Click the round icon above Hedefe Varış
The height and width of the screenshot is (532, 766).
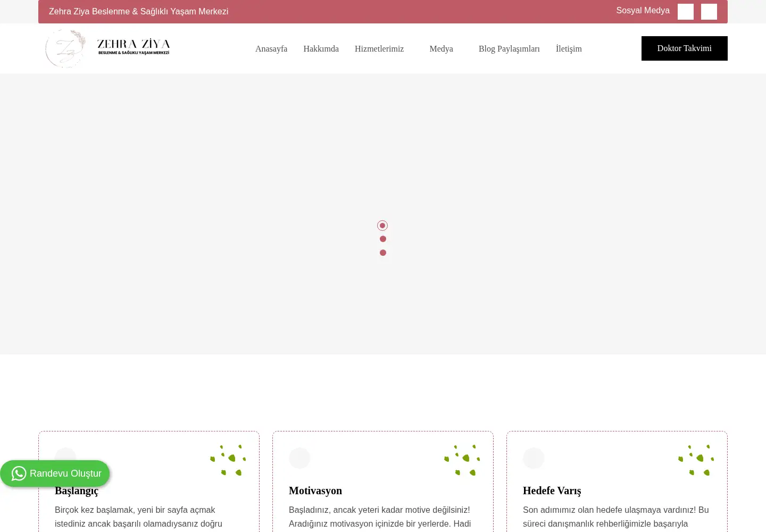(x=534, y=458)
